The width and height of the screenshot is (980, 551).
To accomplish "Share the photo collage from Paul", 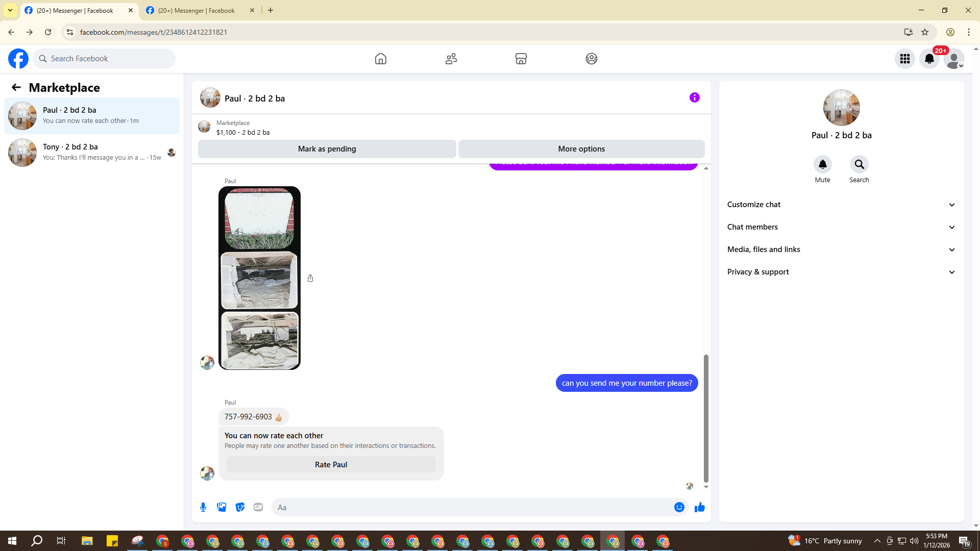I will coord(310,278).
